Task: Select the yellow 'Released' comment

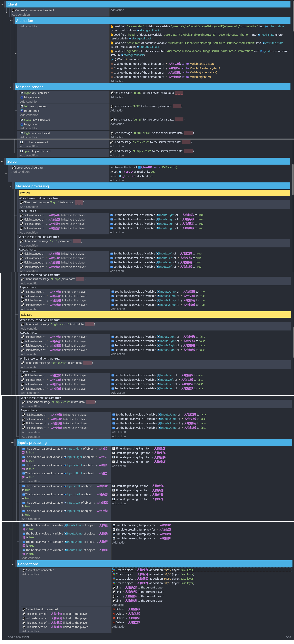Action: click(155, 315)
